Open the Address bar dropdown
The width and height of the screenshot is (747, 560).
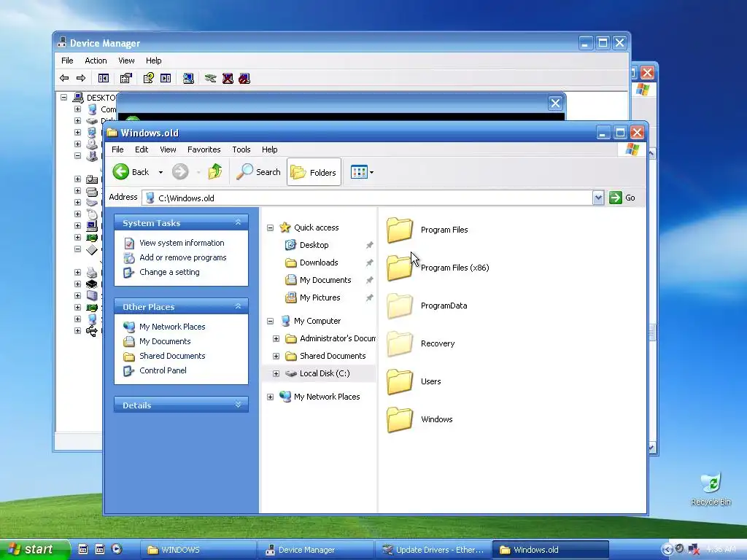pos(598,198)
